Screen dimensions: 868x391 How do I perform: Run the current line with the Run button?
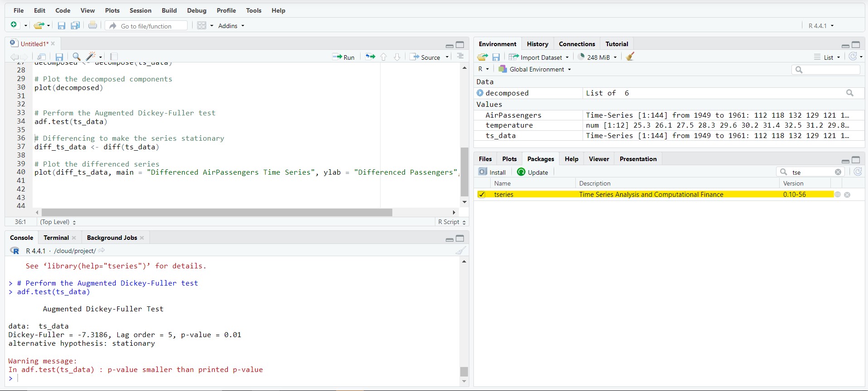click(x=343, y=57)
